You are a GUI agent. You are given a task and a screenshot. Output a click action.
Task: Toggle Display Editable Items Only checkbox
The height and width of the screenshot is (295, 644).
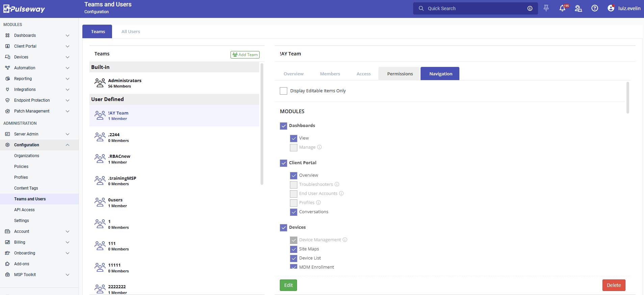pyautogui.click(x=284, y=91)
